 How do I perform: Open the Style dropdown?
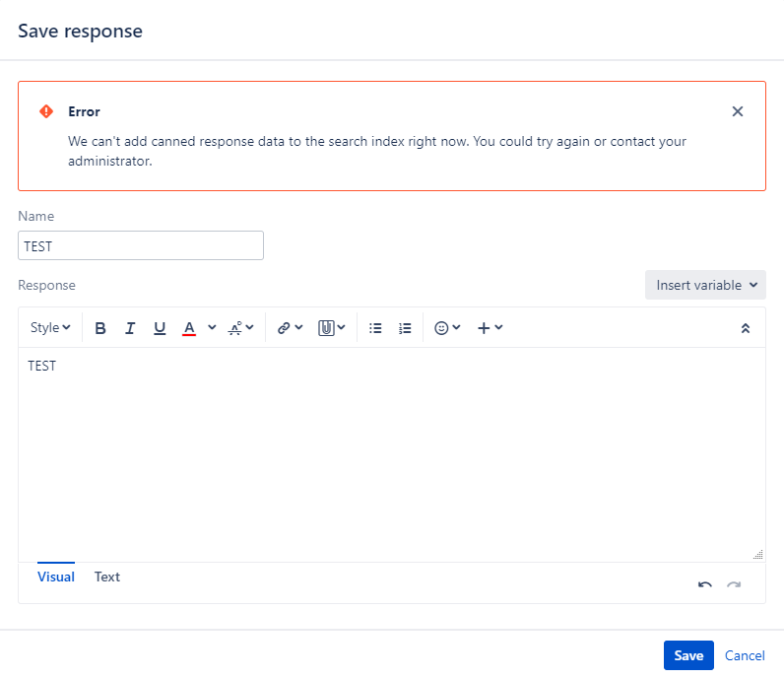50,328
